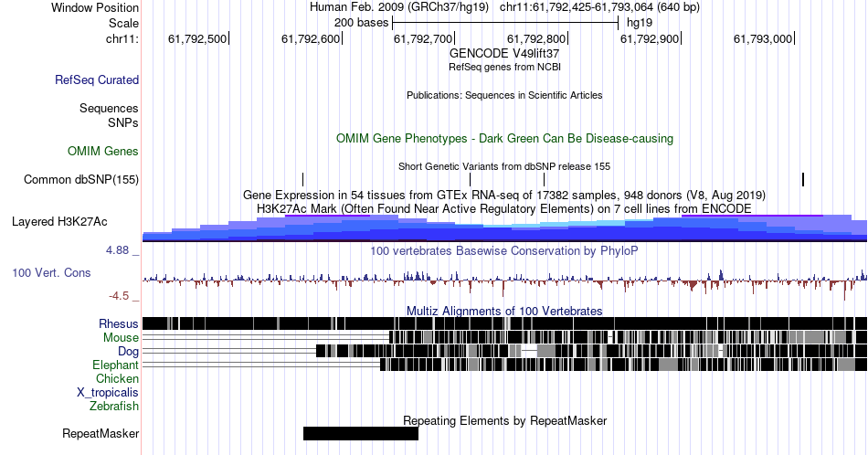Screen dimensions: 868x455
Task: Open the 100 Vert. Cons label
Action: (51, 272)
